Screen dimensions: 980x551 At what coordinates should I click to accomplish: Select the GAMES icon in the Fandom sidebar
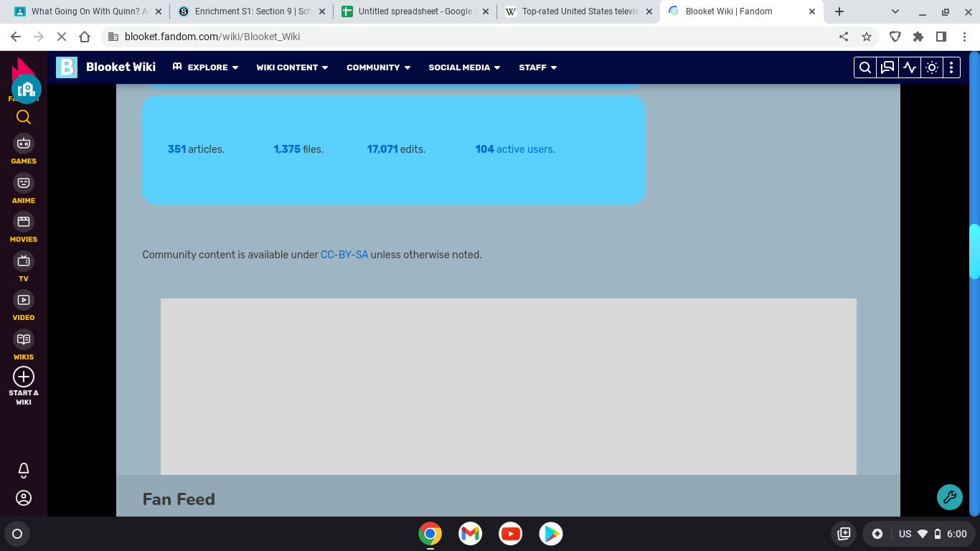pyautogui.click(x=23, y=143)
